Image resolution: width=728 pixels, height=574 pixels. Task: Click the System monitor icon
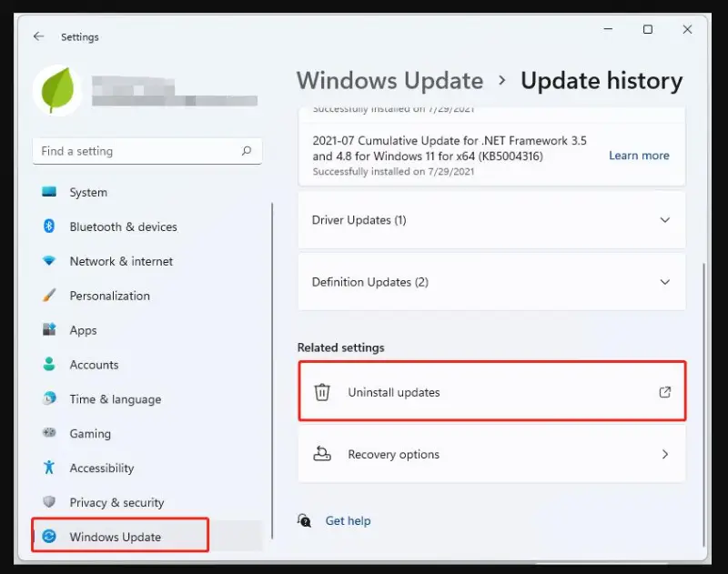49,192
